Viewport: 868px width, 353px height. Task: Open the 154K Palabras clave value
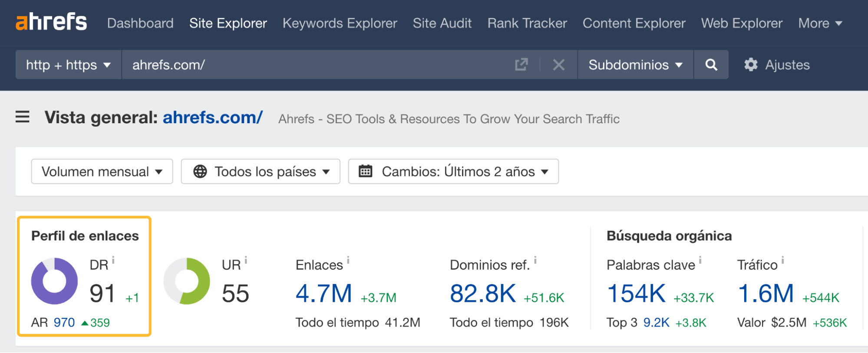pyautogui.click(x=636, y=294)
